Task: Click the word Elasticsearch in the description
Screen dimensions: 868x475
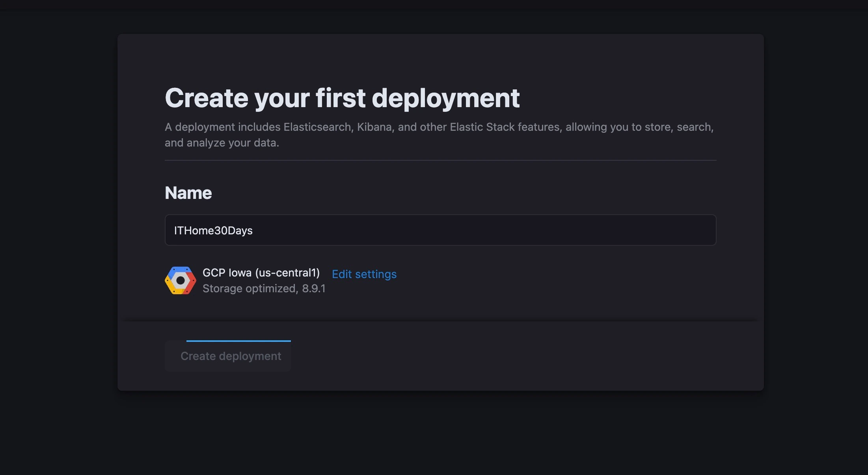Action: 317,127
